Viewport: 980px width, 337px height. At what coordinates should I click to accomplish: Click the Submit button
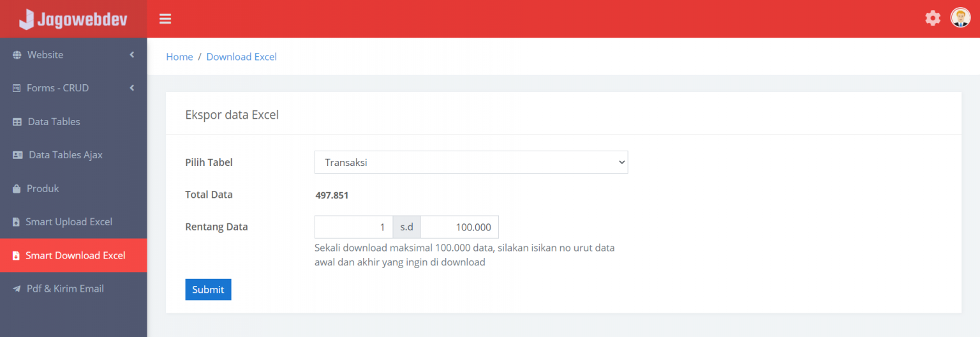[x=208, y=289]
